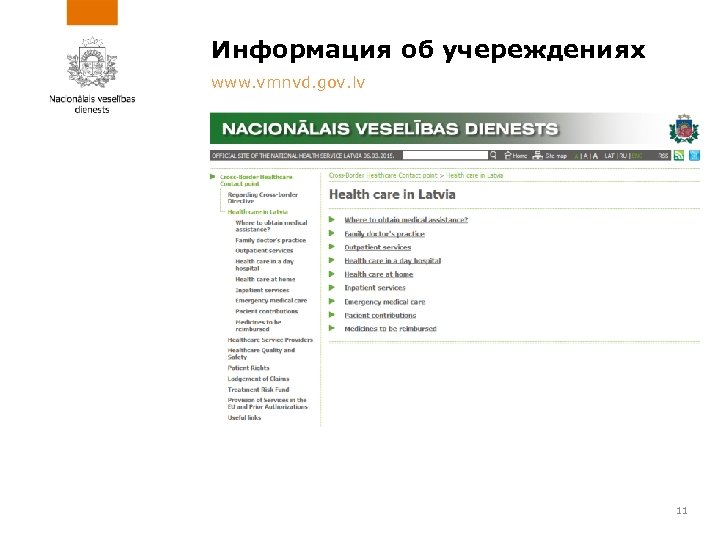Open Family doctor's practice main link
Screen dimensions: 720x540
coord(384,234)
